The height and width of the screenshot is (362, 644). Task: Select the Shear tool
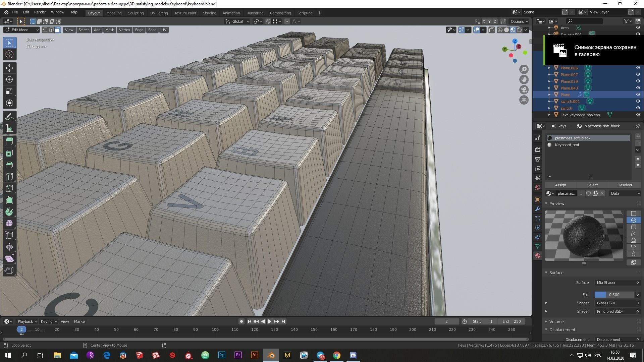click(9, 259)
